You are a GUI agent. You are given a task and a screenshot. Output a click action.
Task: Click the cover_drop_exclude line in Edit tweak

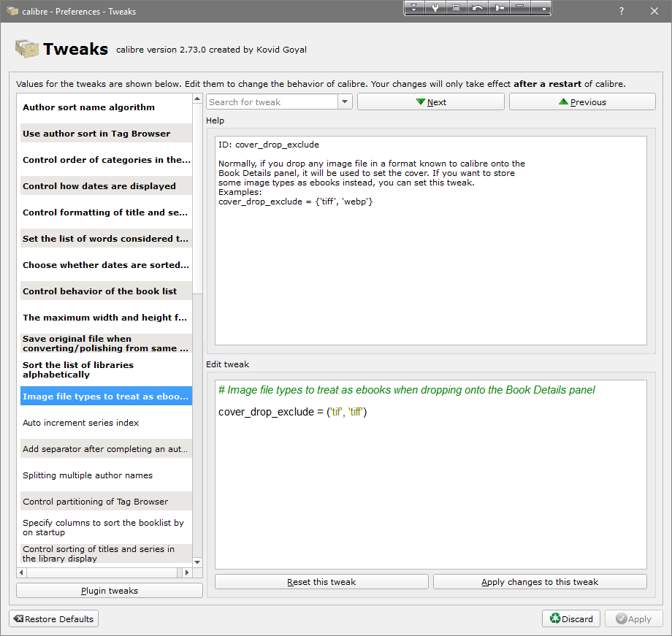[293, 412]
